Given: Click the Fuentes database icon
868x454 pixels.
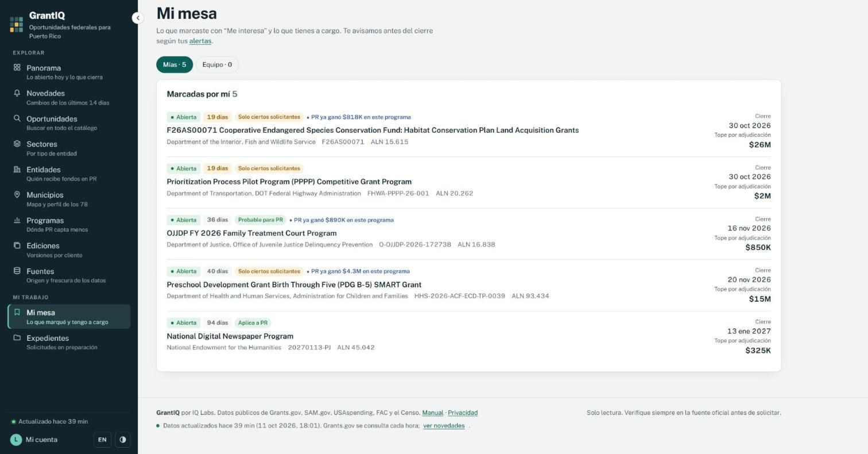Looking at the screenshot, I should 17,271.
